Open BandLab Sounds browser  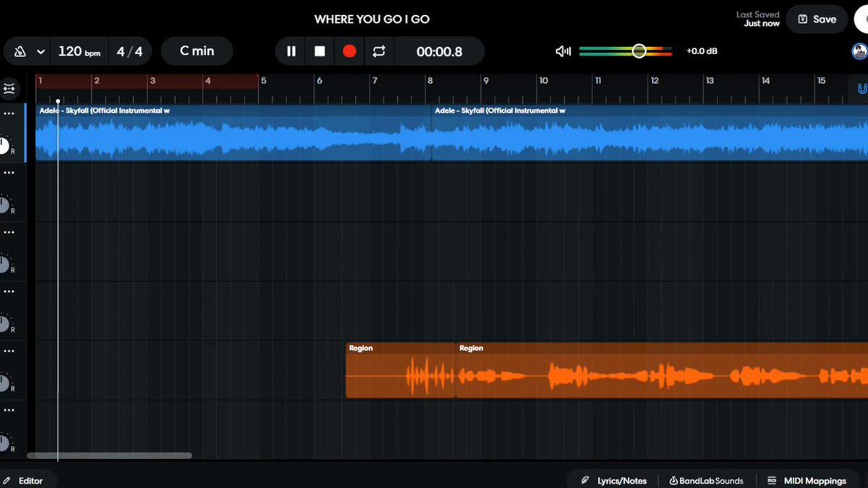click(x=706, y=480)
